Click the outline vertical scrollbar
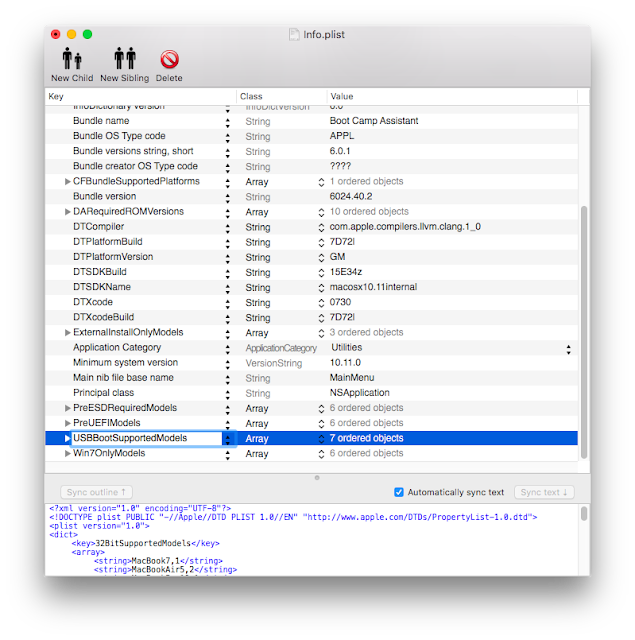 (x=584, y=332)
